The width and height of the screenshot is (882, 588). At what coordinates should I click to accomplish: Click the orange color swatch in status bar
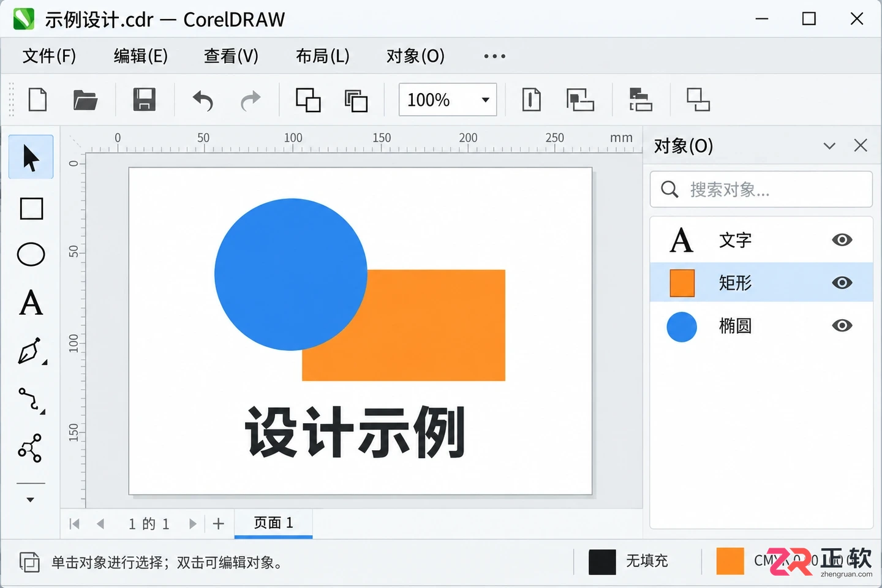[x=730, y=562]
